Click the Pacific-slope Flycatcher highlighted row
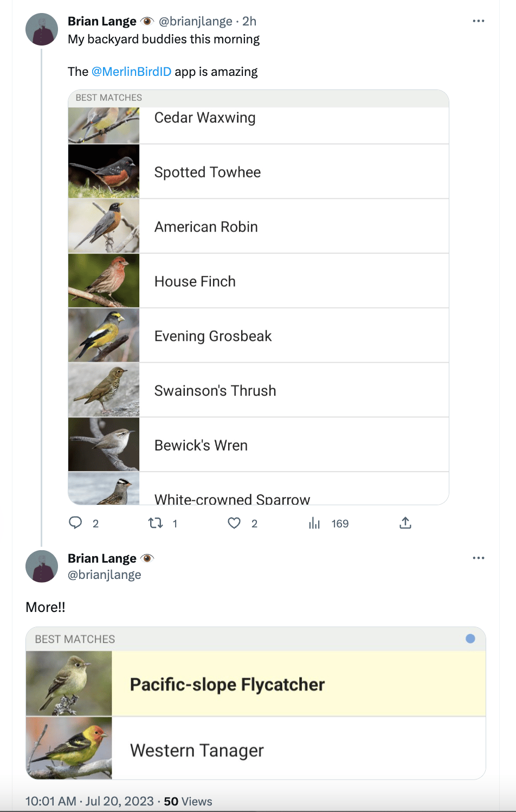 click(x=256, y=684)
